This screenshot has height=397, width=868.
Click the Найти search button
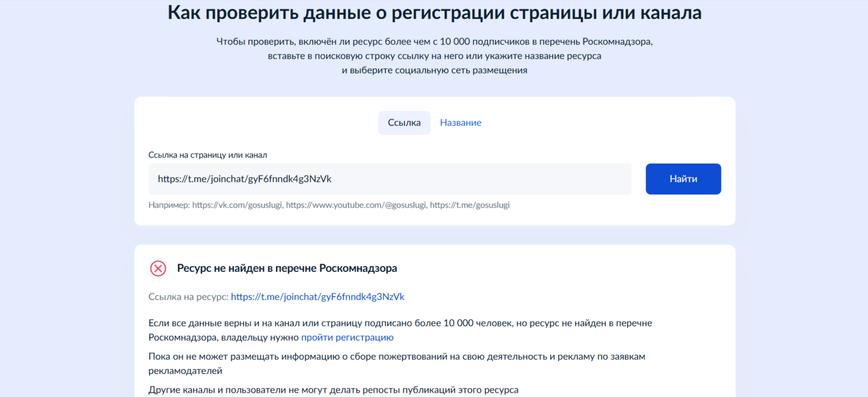683,179
